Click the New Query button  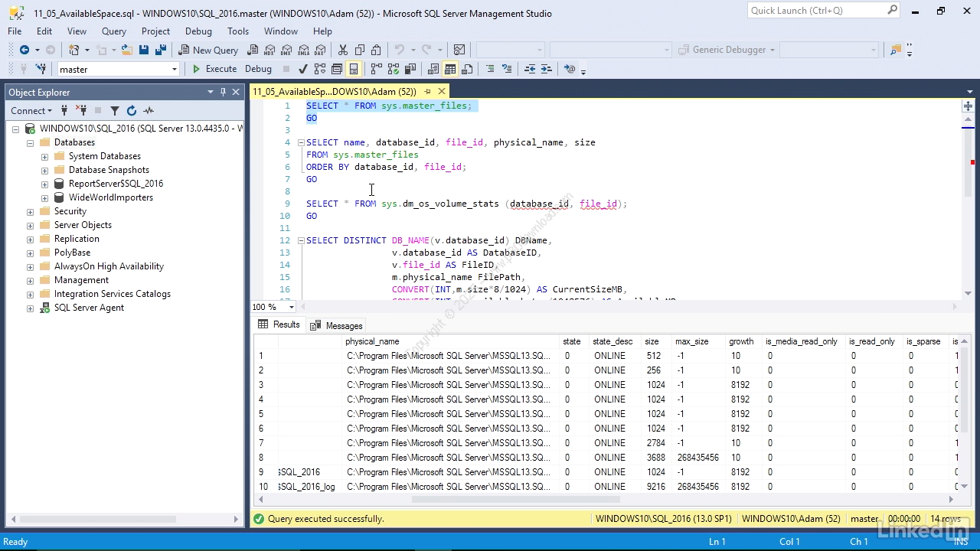[x=208, y=50]
